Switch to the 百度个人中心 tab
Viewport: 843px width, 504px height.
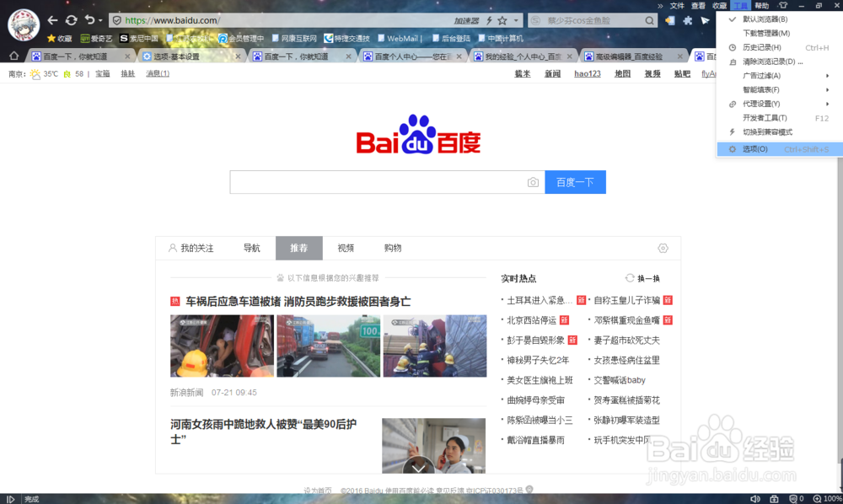pyautogui.click(x=411, y=56)
